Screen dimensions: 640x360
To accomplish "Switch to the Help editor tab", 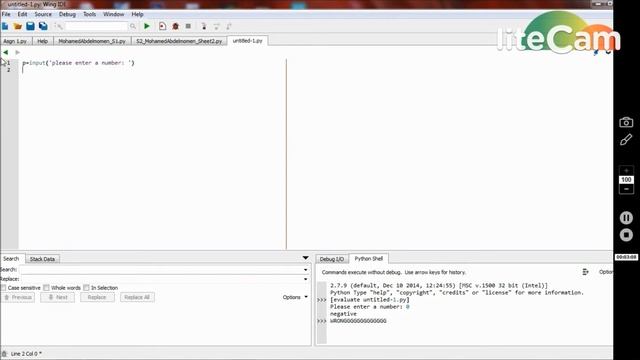I will 42,41.
